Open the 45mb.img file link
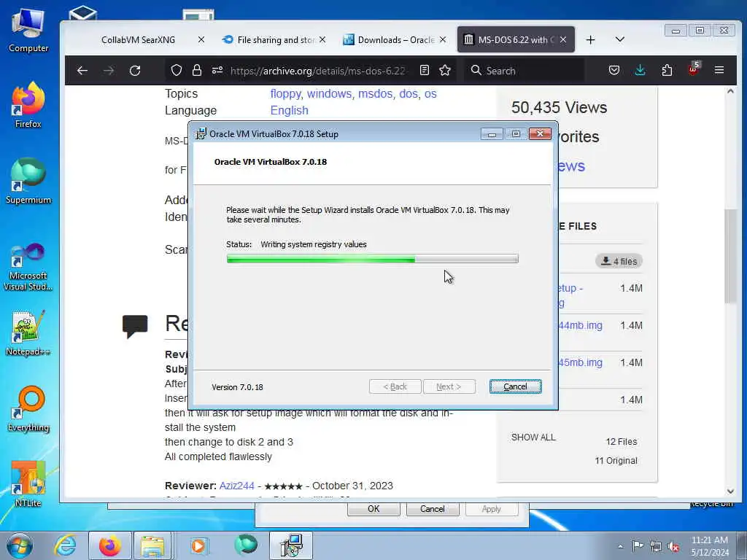The height and width of the screenshot is (560, 747). click(580, 363)
